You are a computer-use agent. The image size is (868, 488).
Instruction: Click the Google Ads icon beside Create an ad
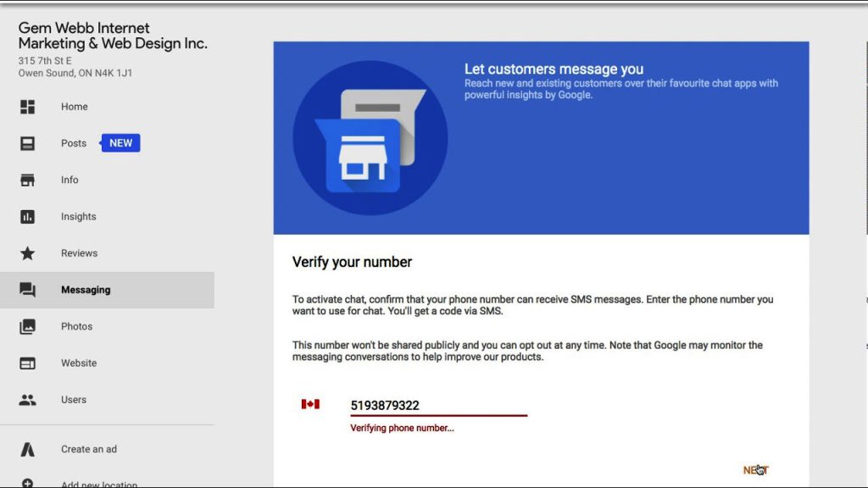click(26, 449)
